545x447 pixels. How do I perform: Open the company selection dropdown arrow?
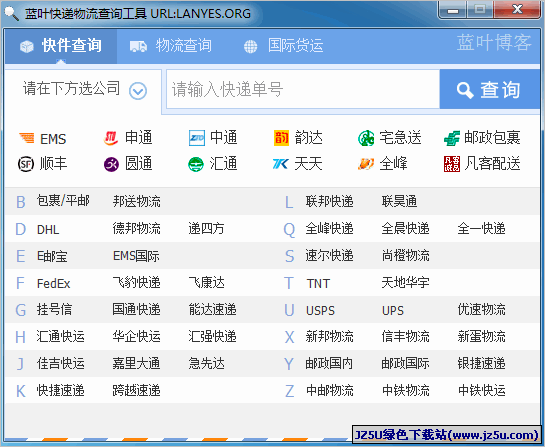[138, 91]
